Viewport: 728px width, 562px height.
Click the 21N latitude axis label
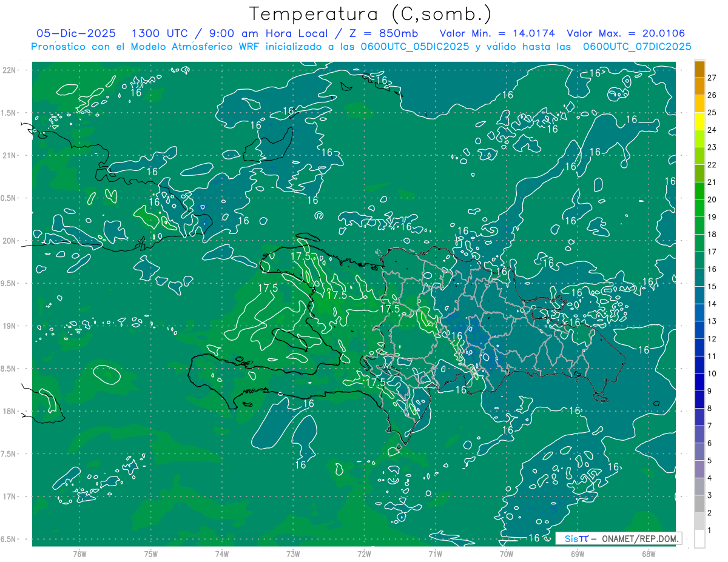click(x=9, y=155)
